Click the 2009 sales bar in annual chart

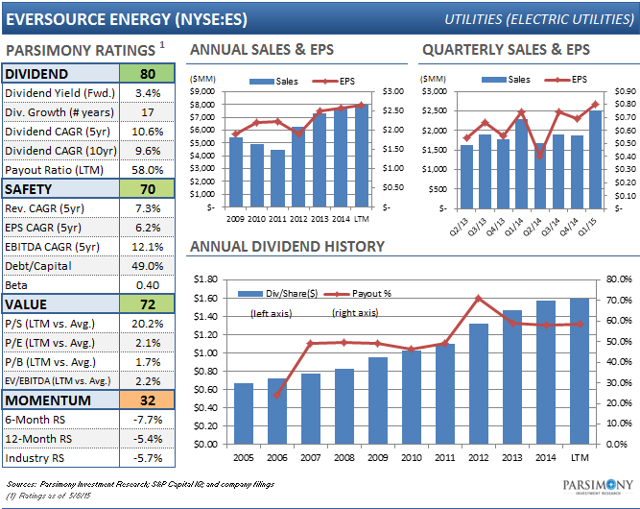(236, 172)
